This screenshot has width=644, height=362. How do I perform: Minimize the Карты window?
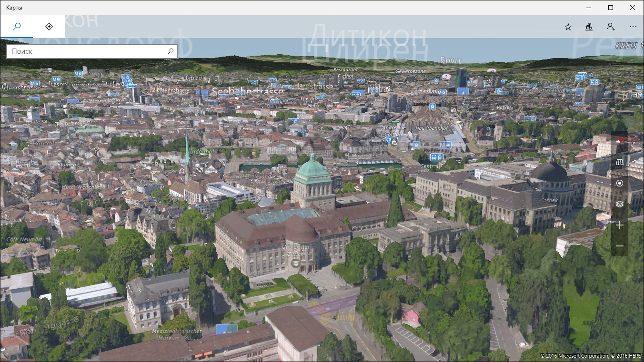(x=589, y=8)
